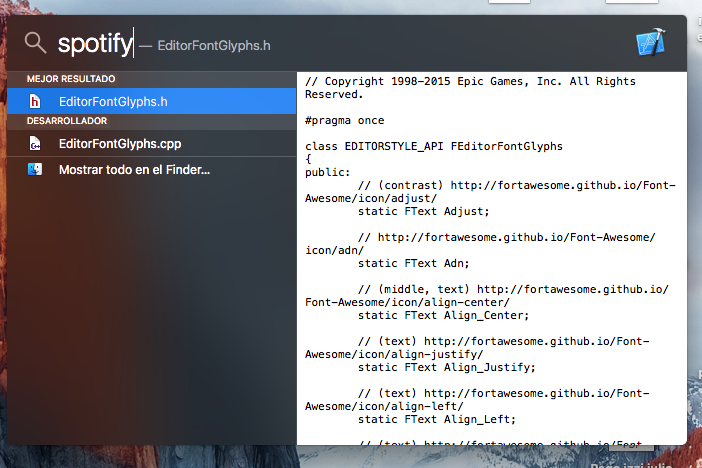Open Mostrar todo en el Finder

152,169
